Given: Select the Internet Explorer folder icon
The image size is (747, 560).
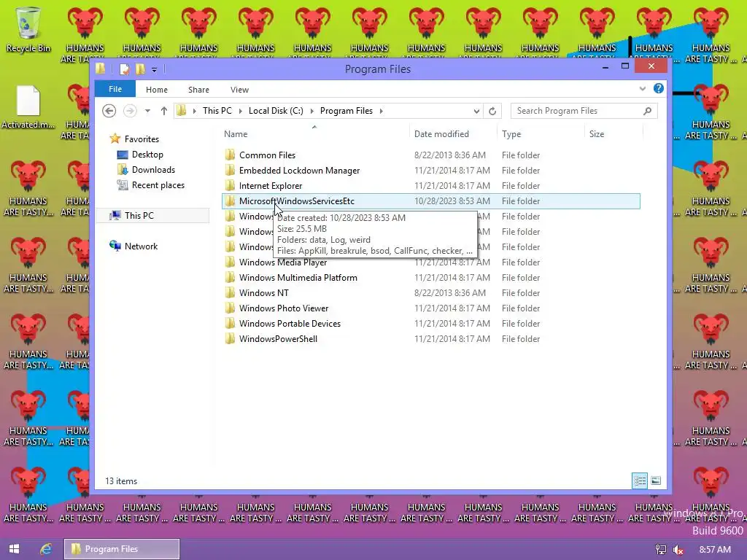Looking at the screenshot, I should tap(230, 186).
